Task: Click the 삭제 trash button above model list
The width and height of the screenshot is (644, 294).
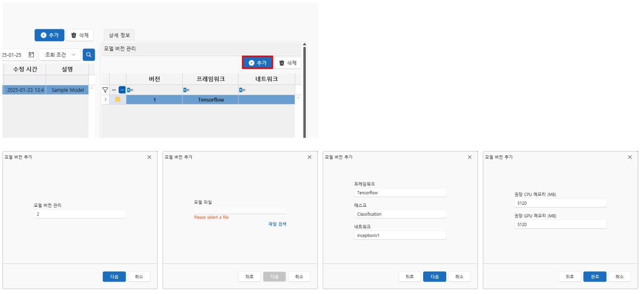Action: point(80,35)
